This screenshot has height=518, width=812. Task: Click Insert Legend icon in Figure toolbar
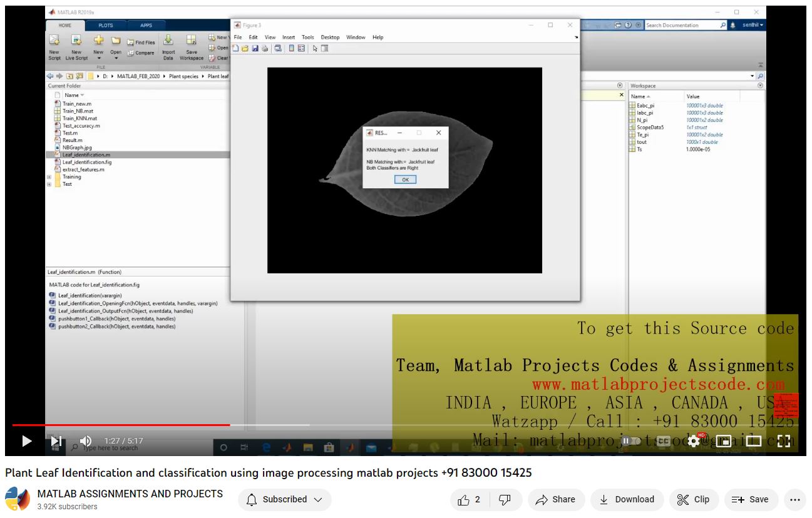click(x=301, y=48)
